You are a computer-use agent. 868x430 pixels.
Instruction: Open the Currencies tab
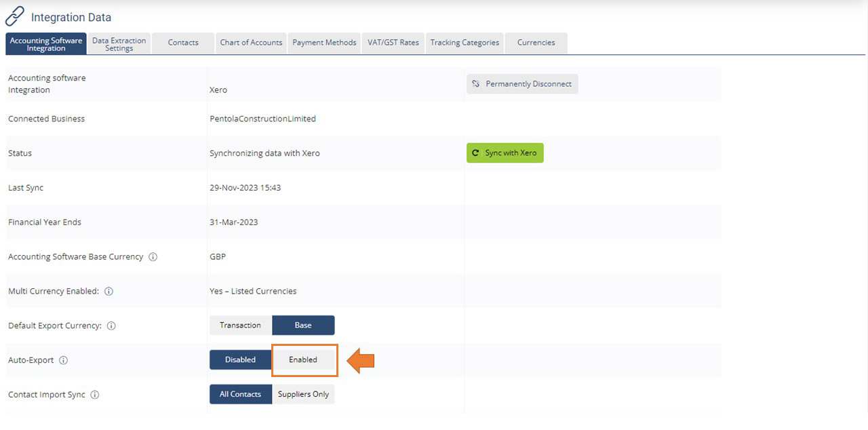point(536,42)
